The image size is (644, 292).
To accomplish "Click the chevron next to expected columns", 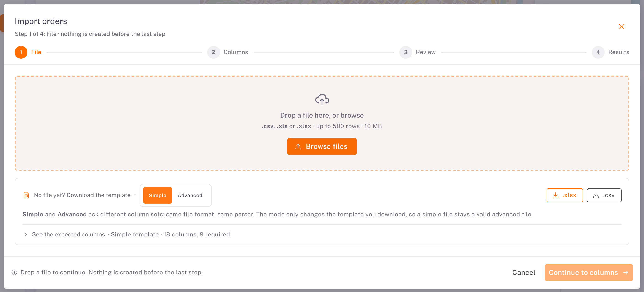I will coord(26,234).
